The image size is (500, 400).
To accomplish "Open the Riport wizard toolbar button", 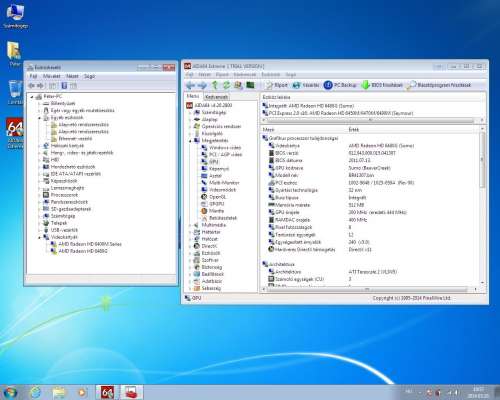I will coord(276,85).
